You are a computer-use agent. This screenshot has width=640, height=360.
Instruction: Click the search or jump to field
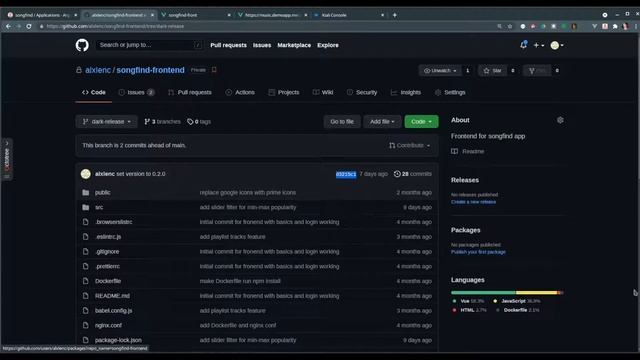point(150,45)
